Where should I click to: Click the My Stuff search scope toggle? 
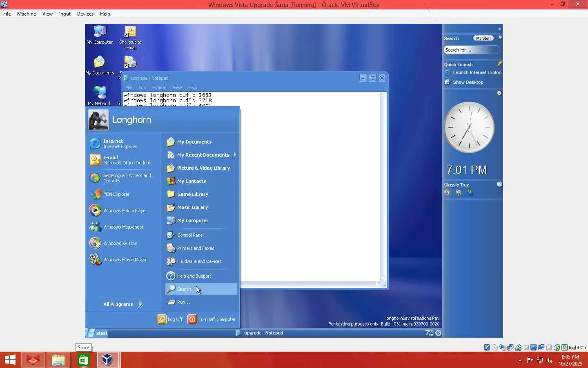click(483, 38)
